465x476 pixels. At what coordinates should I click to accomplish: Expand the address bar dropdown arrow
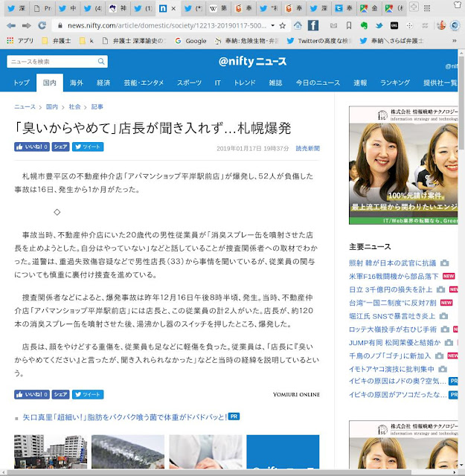coord(273,26)
